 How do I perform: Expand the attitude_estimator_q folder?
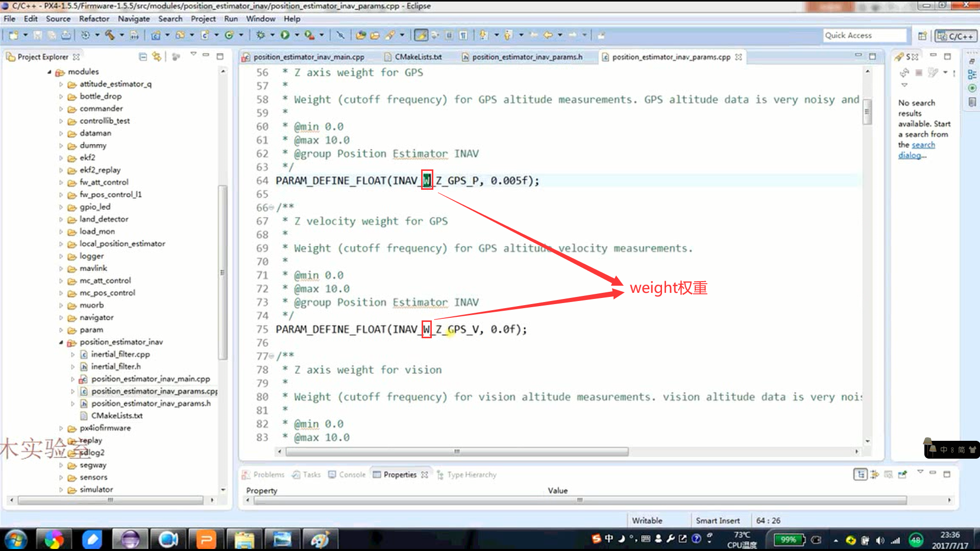pos(61,84)
